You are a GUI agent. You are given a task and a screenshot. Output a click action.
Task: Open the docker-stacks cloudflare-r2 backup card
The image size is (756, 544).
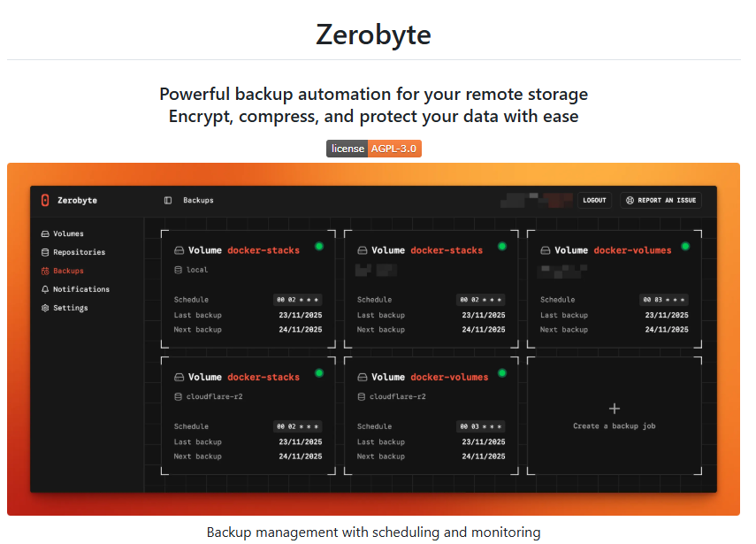248,416
